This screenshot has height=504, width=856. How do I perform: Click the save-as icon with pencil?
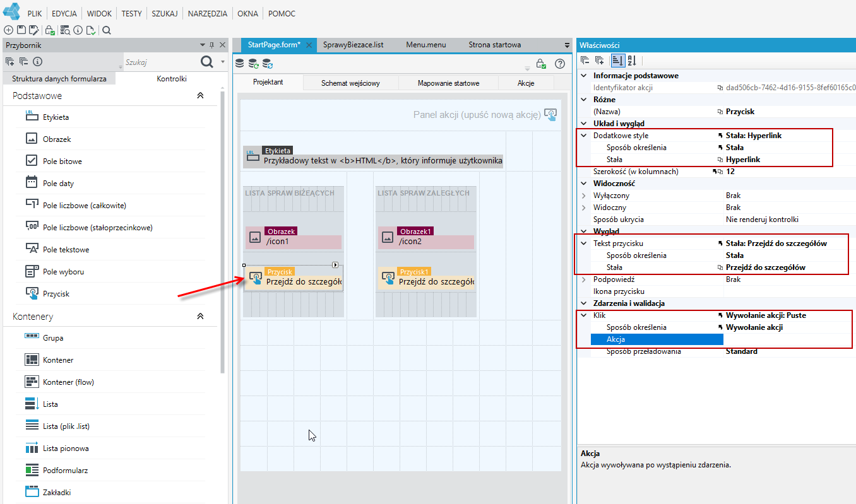click(34, 30)
